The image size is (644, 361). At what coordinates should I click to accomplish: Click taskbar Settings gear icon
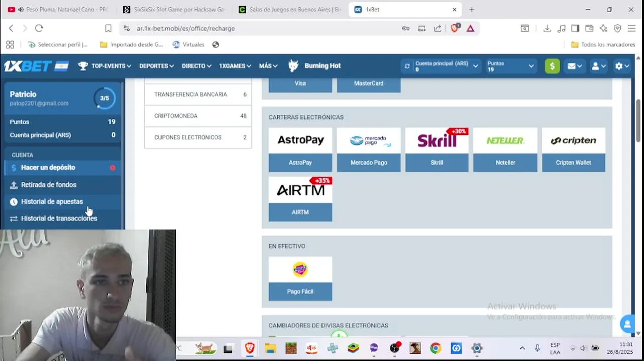point(477,348)
